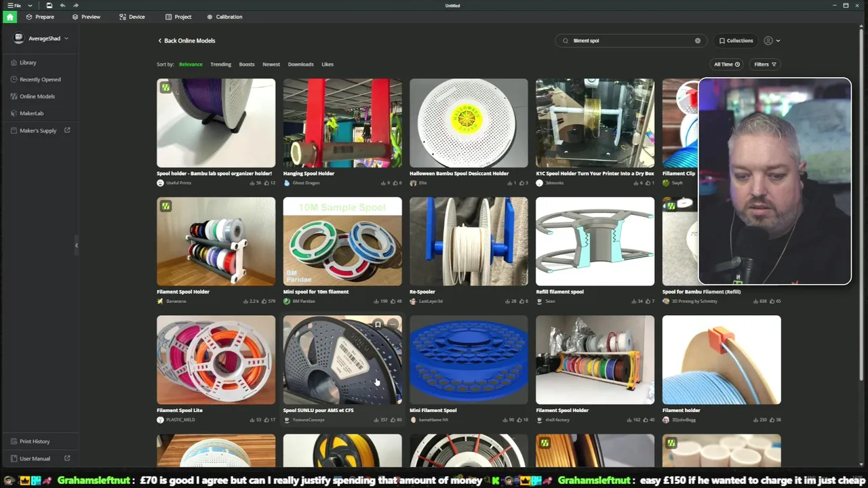Click Maker's Supply external link icon
Image resolution: width=868 pixels, height=488 pixels.
[x=67, y=130]
